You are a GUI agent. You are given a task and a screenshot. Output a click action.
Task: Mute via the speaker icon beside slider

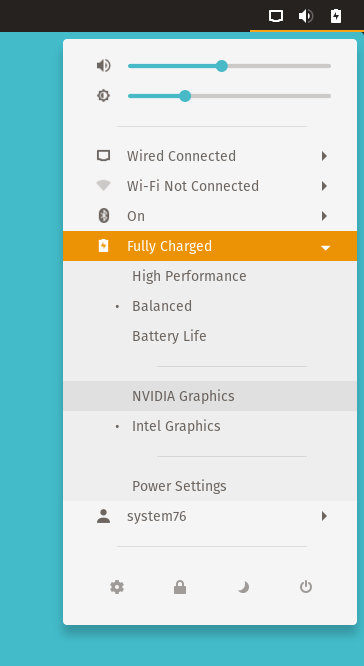coord(103,66)
